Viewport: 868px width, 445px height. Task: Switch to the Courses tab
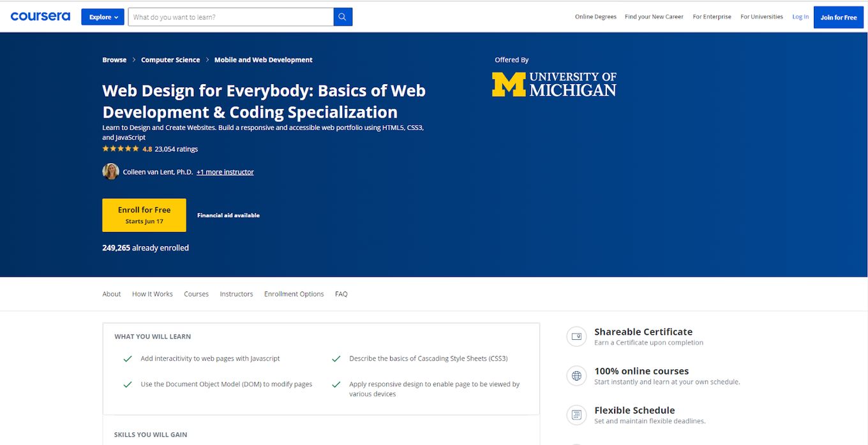click(x=196, y=294)
